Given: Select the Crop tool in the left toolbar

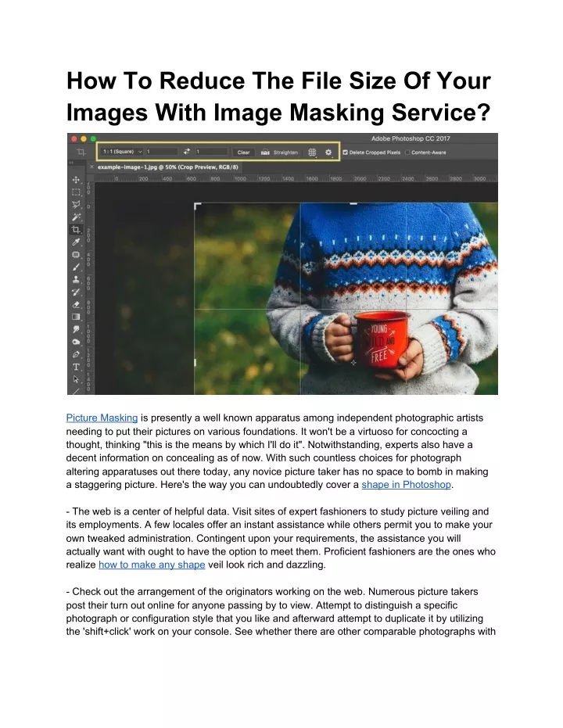Looking at the screenshot, I should pos(76,230).
